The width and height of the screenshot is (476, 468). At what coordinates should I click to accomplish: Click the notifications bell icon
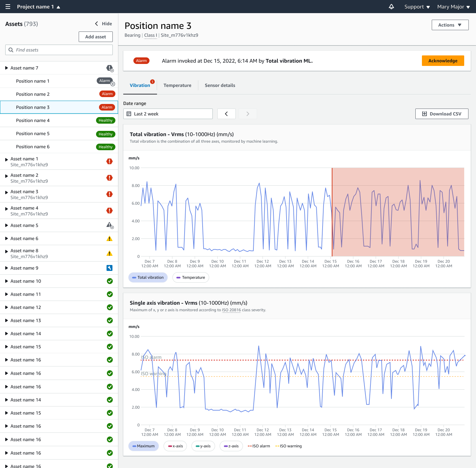coord(391,7)
